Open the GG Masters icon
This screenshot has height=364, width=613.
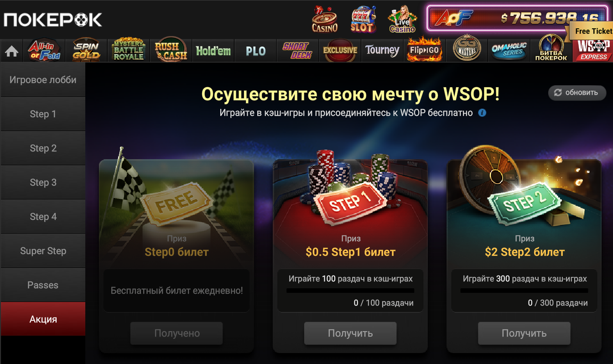pyautogui.click(x=467, y=50)
